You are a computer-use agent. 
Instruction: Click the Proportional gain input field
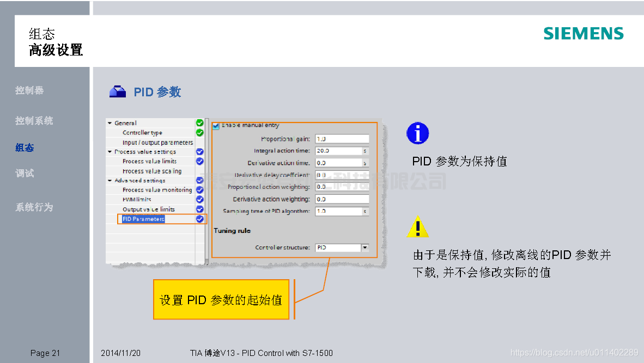pos(342,139)
